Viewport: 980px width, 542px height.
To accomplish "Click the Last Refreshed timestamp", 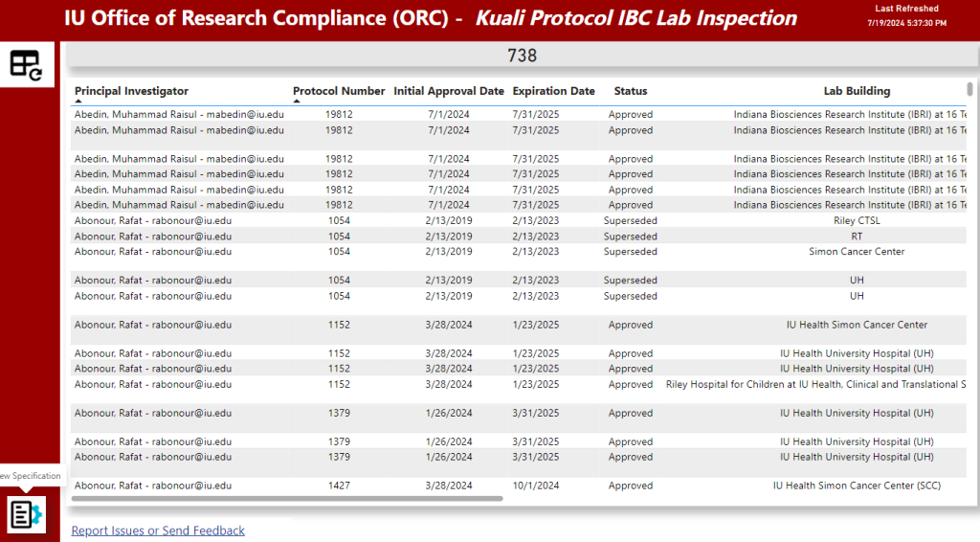I will click(906, 21).
